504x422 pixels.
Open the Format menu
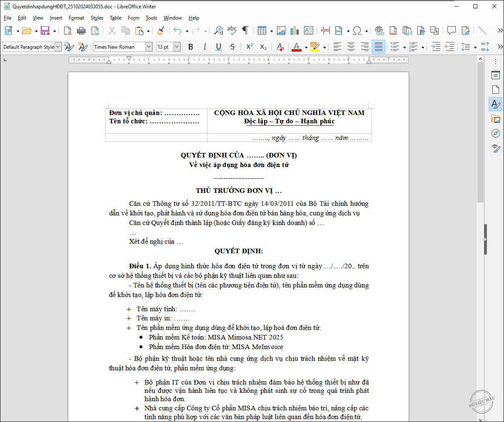76,18
